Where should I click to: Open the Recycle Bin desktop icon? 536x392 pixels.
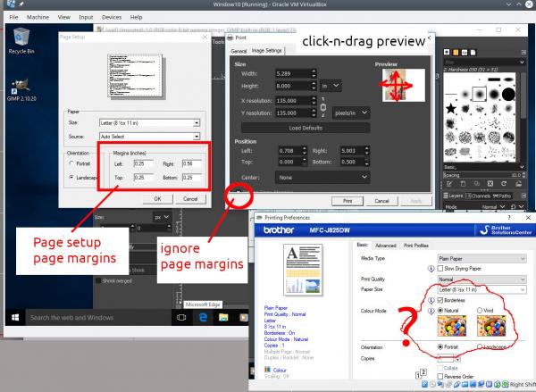(21, 41)
